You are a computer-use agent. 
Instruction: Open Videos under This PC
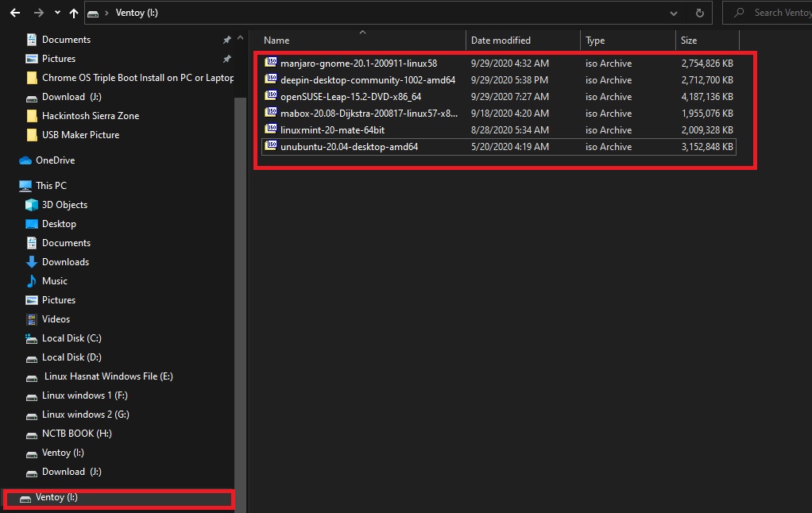pyautogui.click(x=56, y=319)
